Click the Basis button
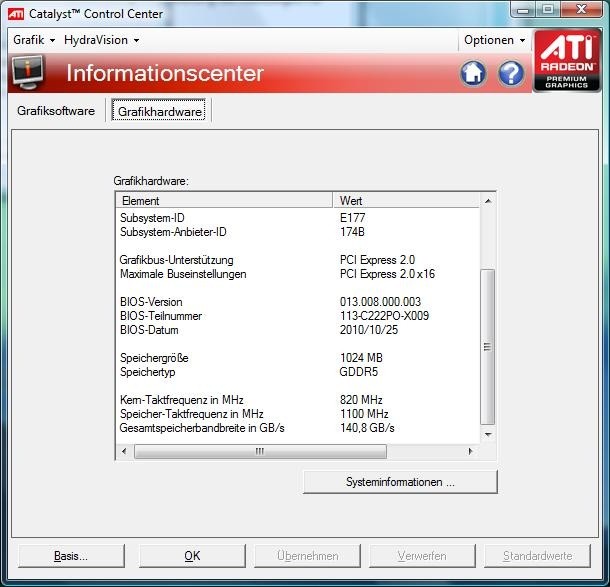Image resolution: width=610 pixels, height=587 pixels. coord(71,556)
